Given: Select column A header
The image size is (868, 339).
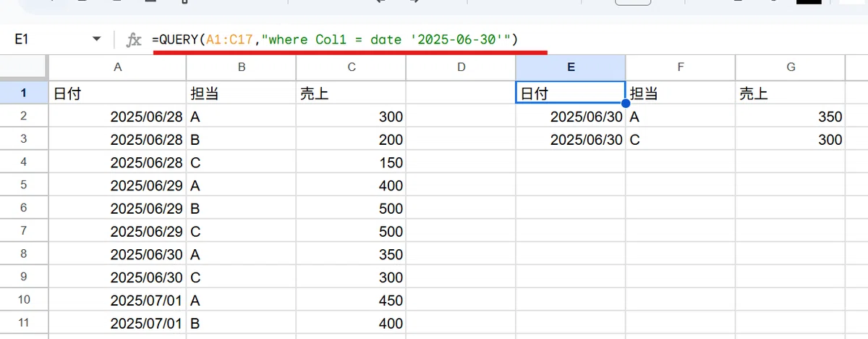Looking at the screenshot, I should [x=117, y=67].
